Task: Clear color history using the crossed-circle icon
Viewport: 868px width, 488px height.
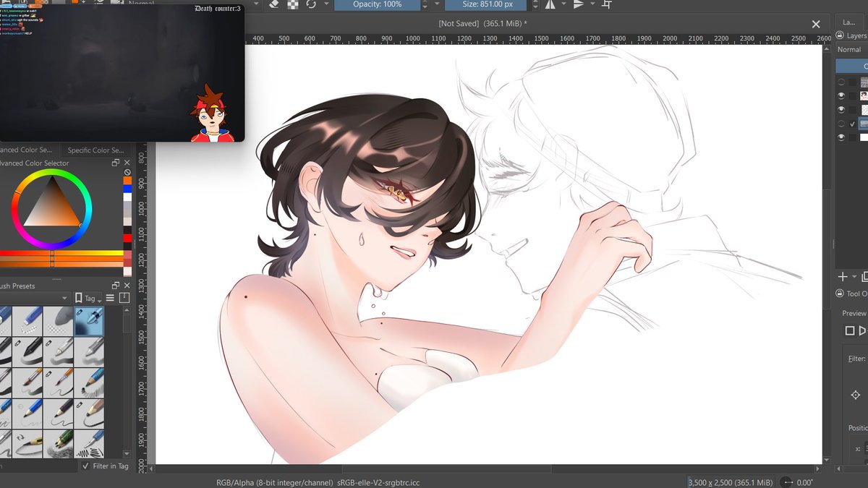Action: tap(127, 172)
